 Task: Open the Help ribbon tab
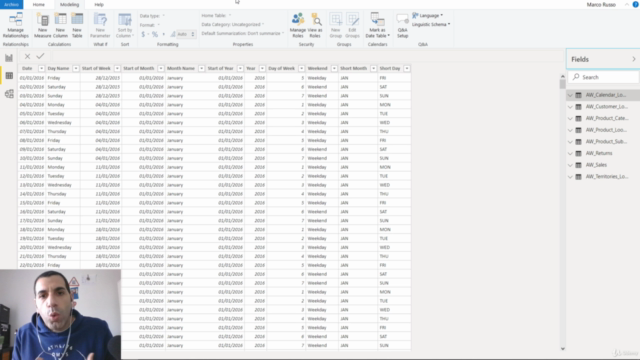pyautogui.click(x=99, y=4)
